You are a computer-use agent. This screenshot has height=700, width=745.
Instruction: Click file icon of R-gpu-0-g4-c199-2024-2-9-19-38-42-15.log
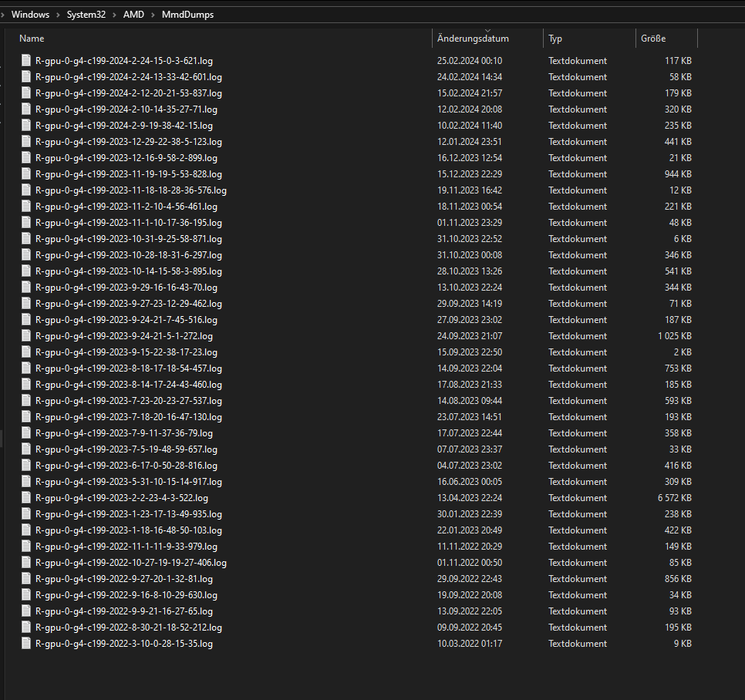tap(26, 125)
